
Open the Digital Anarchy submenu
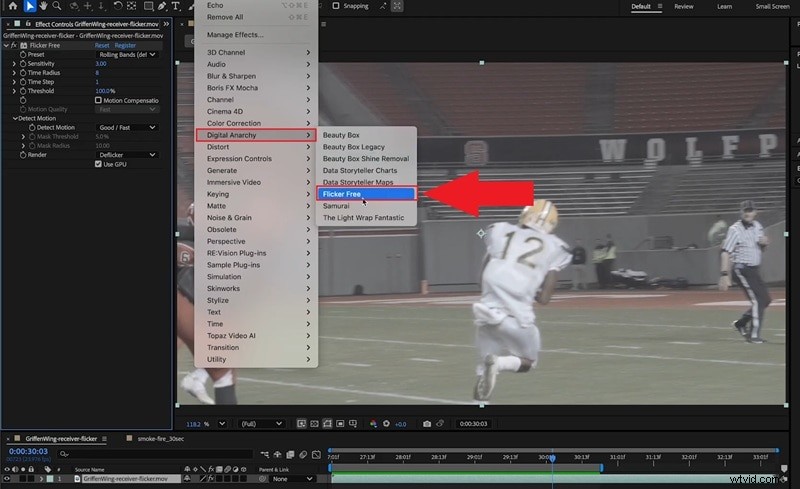point(256,135)
